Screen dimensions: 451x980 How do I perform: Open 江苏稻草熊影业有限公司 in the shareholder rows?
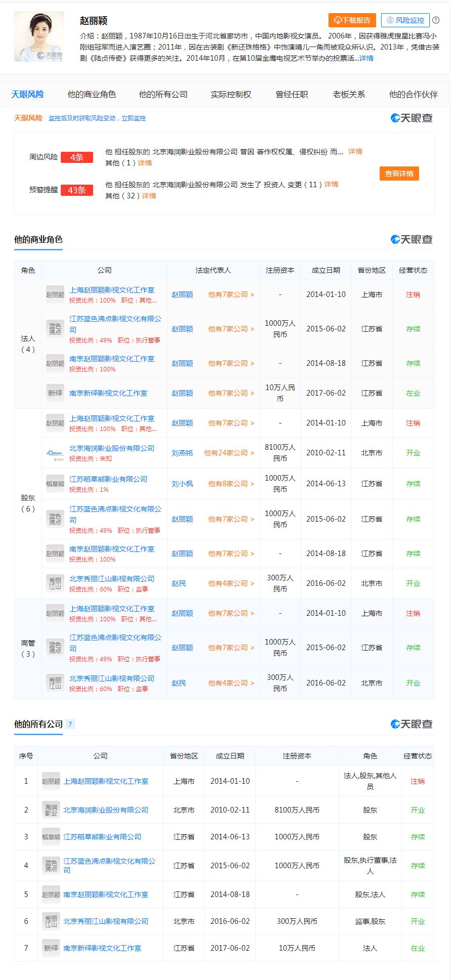(108, 479)
